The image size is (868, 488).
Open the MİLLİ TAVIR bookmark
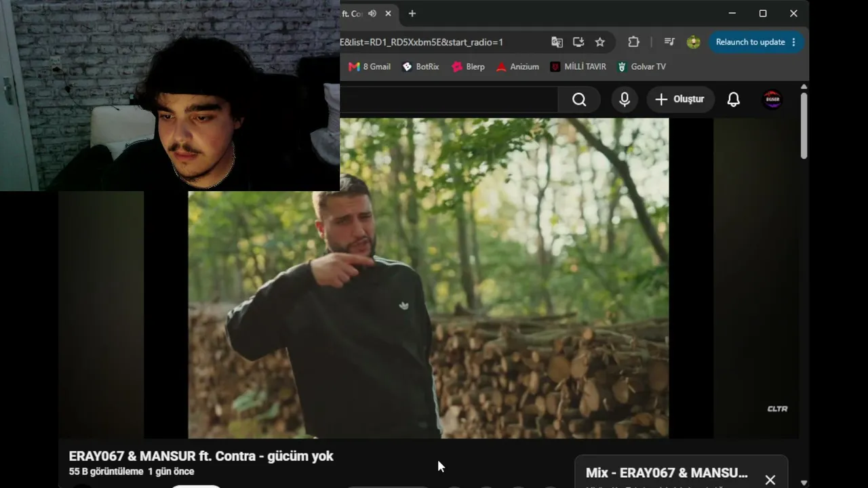pos(578,66)
